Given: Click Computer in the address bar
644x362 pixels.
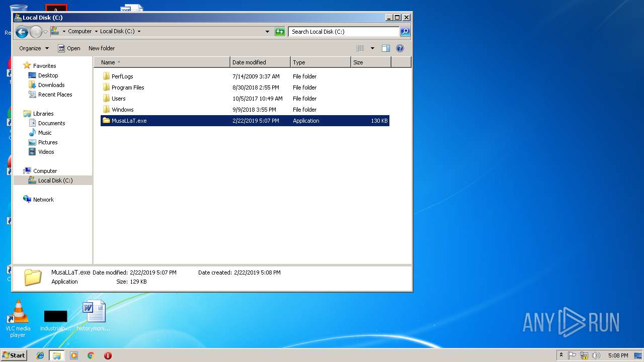Looking at the screenshot, I should click(x=80, y=31).
